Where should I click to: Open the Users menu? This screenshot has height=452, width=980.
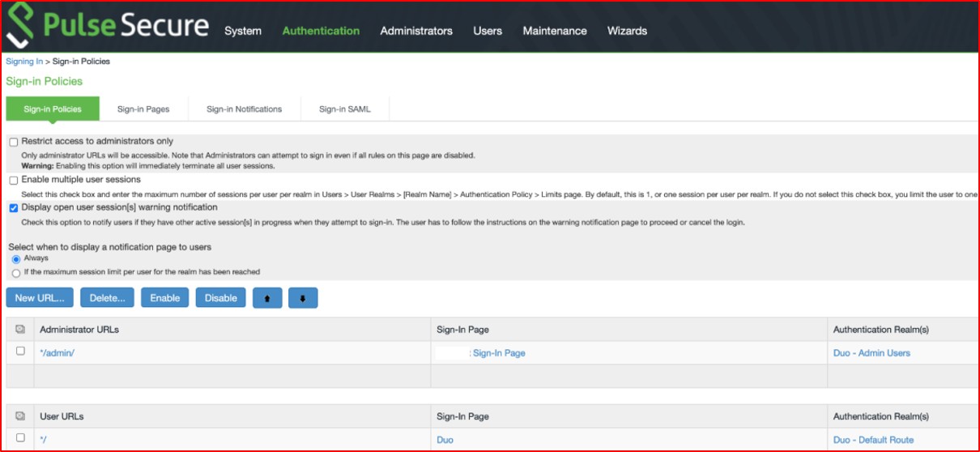(488, 31)
